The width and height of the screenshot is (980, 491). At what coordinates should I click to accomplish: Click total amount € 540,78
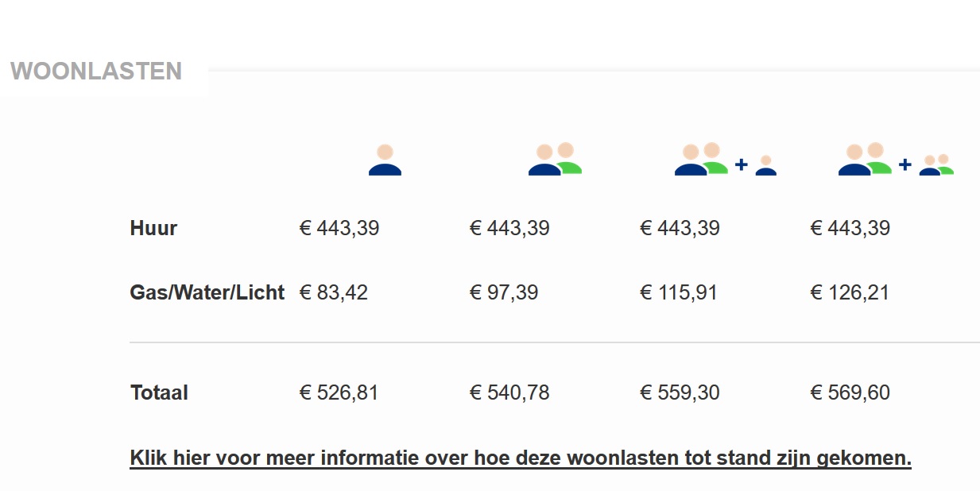coord(509,392)
